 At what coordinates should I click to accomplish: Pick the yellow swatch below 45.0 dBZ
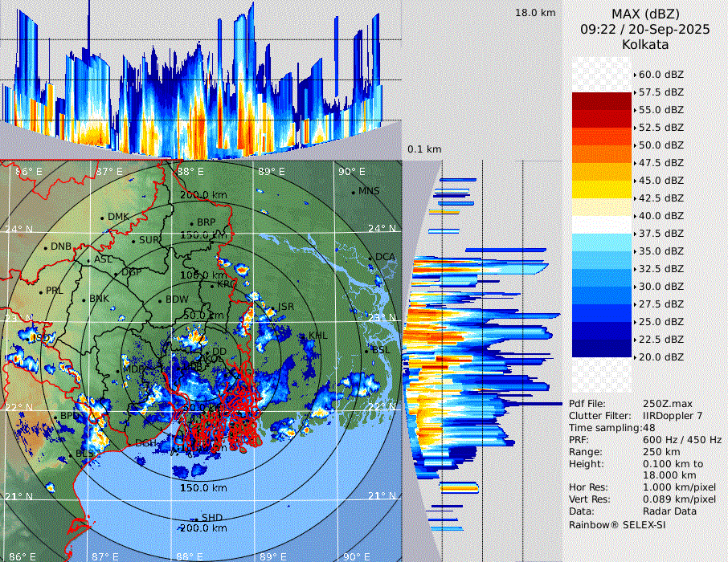602,189
